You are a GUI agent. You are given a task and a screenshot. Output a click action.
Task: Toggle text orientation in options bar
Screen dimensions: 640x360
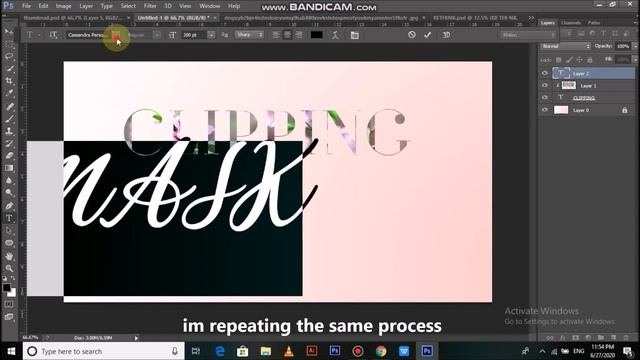tap(53, 35)
